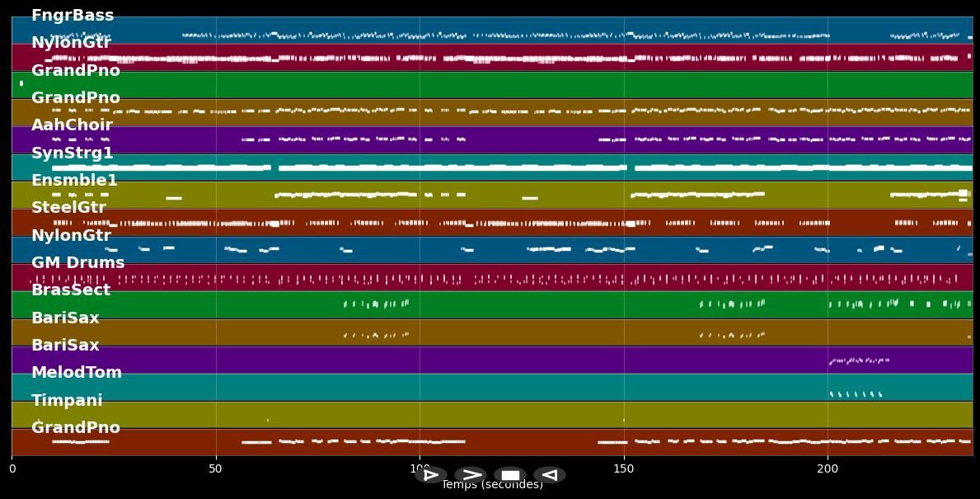Click the "Temps (secondes)" axis label

tap(492, 485)
